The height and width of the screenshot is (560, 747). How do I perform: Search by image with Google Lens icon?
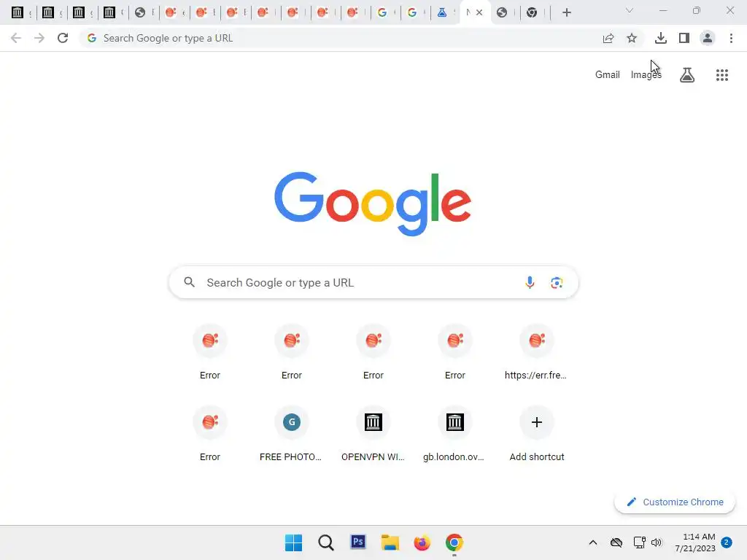tap(557, 282)
